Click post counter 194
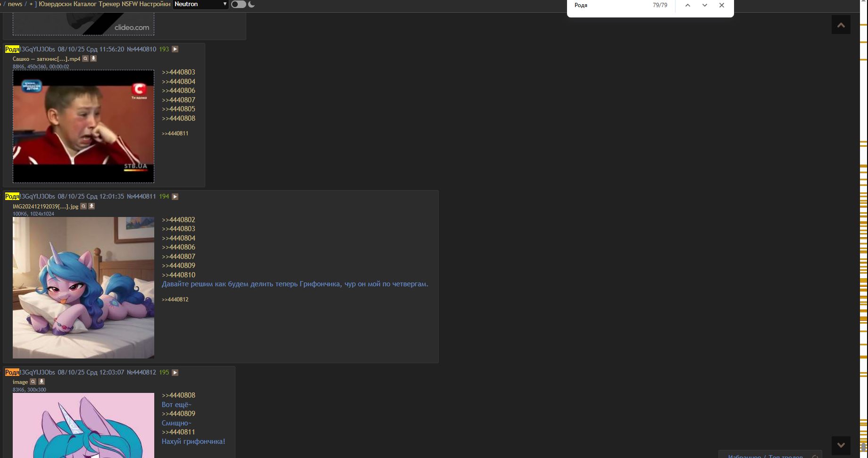The width and height of the screenshot is (868, 458). (x=164, y=197)
